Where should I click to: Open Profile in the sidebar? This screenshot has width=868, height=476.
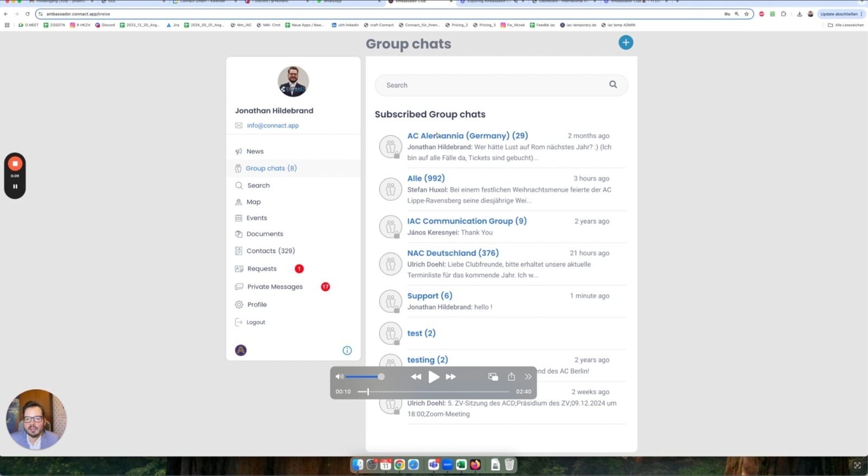257,305
